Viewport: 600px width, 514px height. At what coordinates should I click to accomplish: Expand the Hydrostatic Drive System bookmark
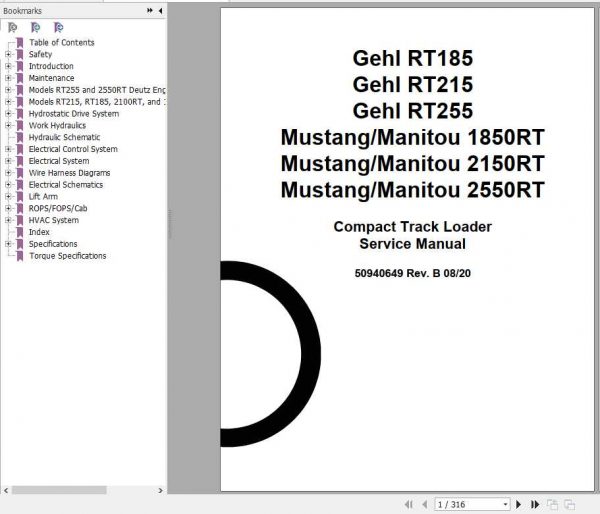pos(8,114)
